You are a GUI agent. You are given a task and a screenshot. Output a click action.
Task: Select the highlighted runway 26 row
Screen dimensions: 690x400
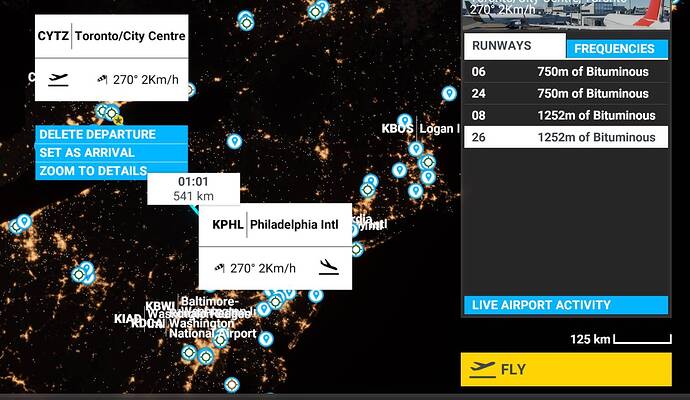566,137
